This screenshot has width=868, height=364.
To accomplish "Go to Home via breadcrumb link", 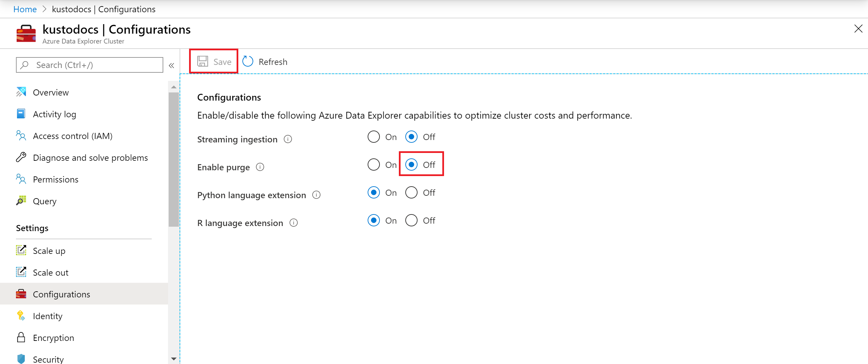I will (x=25, y=9).
